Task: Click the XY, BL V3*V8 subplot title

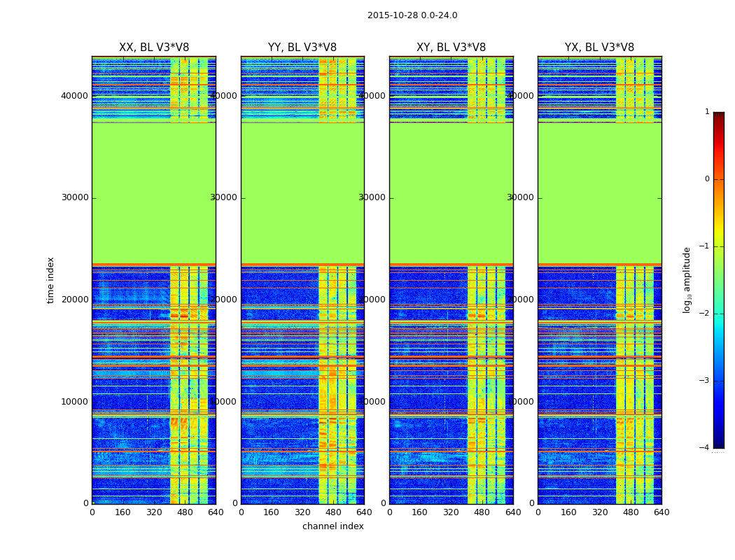Action: click(451, 48)
